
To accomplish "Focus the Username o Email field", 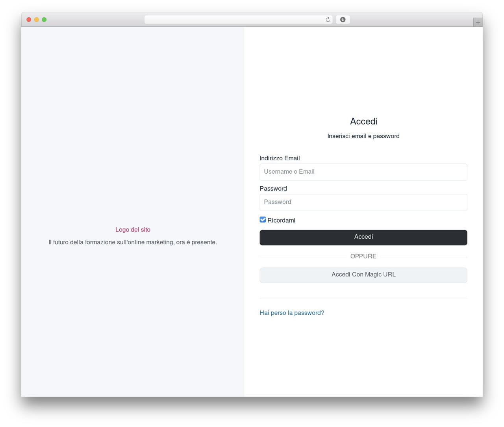I will pyautogui.click(x=363, y=172).
